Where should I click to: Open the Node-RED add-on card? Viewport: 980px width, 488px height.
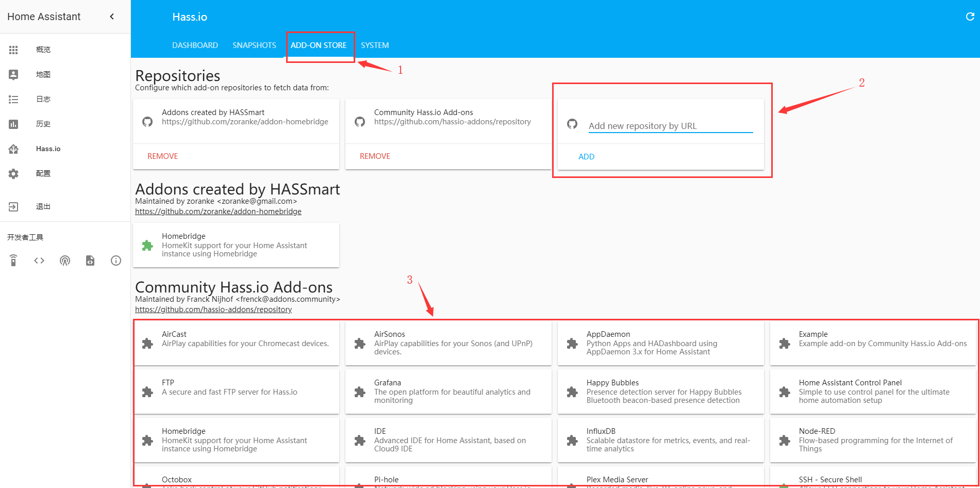click(x=872, y=440)
